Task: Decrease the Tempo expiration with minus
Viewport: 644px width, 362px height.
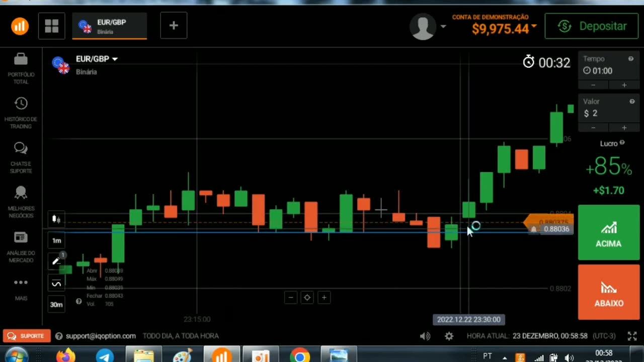Action: click(593, 85)
